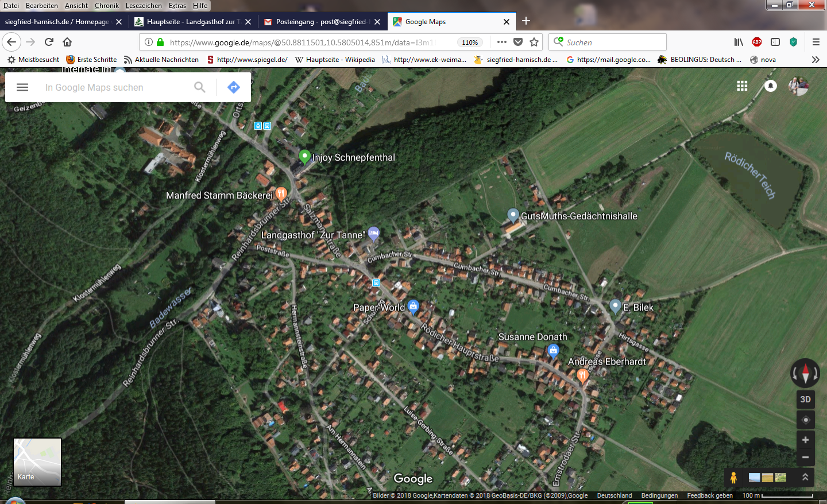Select the E. Bilek marker
Screen dimensions: 827x504
[x=615, y=307]
